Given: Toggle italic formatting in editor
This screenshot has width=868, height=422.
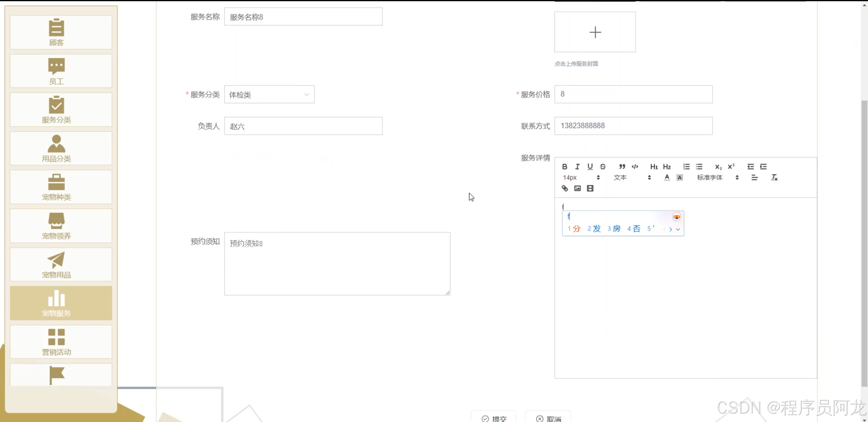Looking at the screenshot, I should pos(577,166).
